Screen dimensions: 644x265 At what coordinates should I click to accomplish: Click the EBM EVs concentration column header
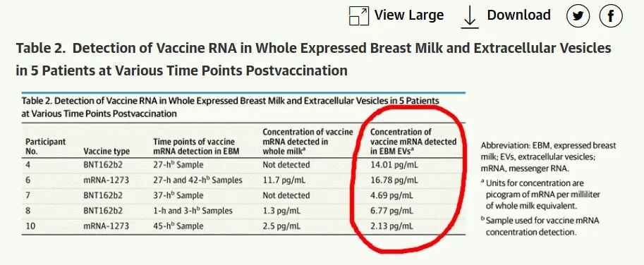(x=413, y=142)
